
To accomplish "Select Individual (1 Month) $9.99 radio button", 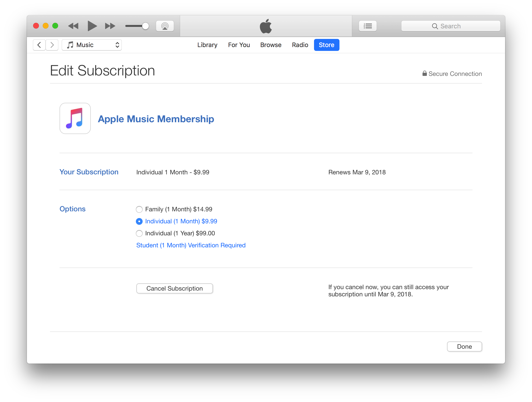I will 139,221.
